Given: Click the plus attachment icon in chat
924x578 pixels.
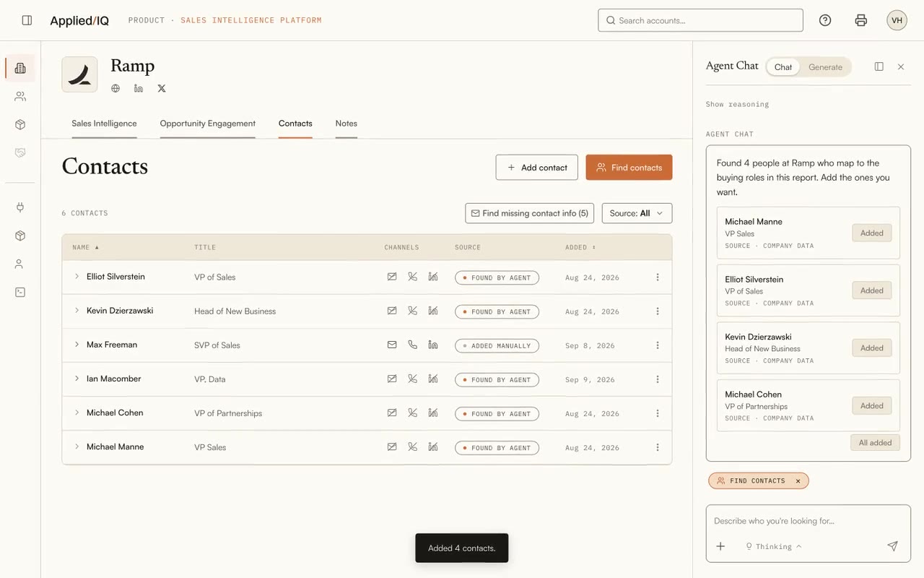Looking at the screenshot, I should pos(720,546).
